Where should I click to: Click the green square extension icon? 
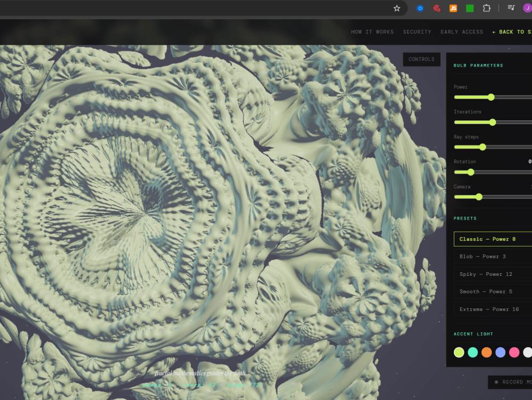[x=470, y=8]
